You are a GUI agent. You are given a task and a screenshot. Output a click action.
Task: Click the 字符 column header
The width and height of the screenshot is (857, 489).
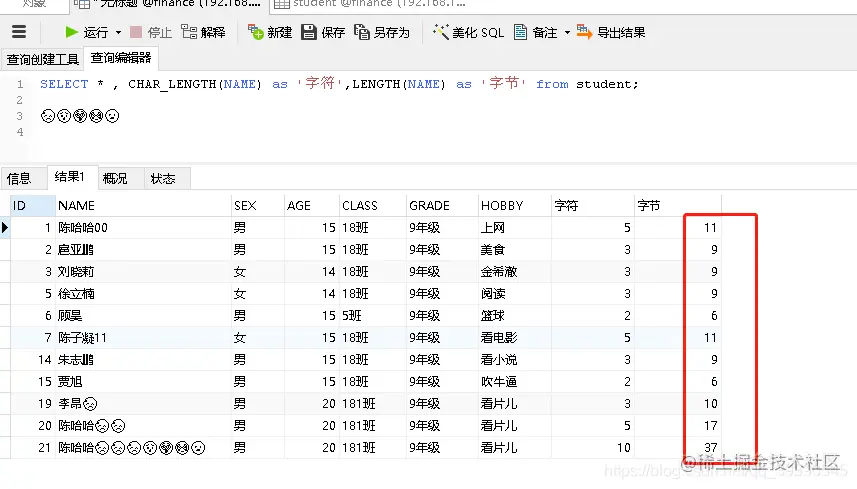(x=593, y=205)
